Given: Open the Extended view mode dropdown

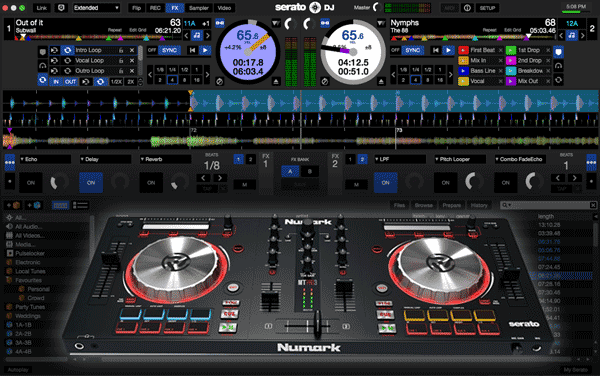Looking at the screenshot, I should (x=96, y=8).
